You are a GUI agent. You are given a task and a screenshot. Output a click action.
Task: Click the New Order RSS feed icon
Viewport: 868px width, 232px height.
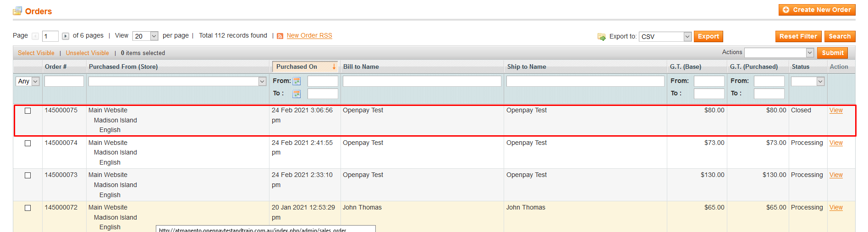pos(280,36)
